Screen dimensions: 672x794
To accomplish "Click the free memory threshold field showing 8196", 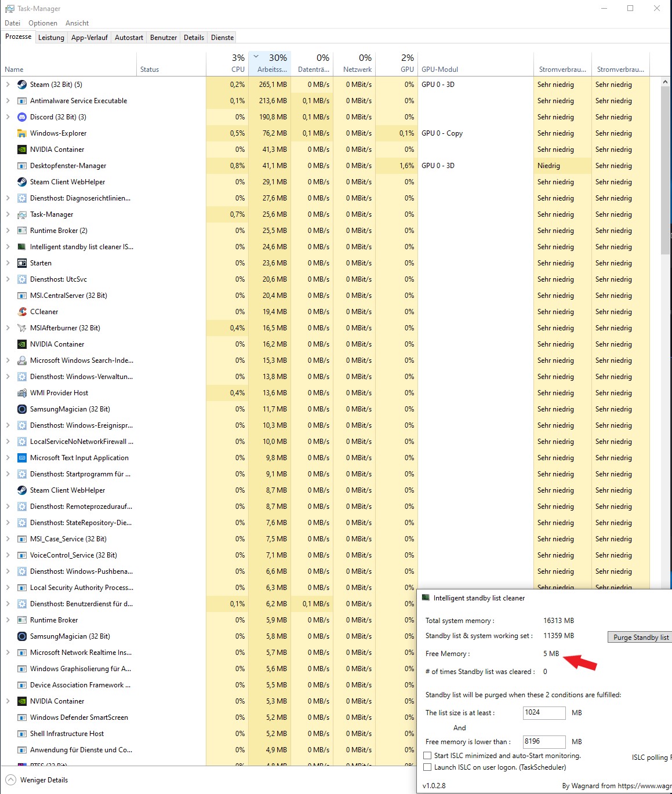I will pyautogui.click(x=544, y=741).
